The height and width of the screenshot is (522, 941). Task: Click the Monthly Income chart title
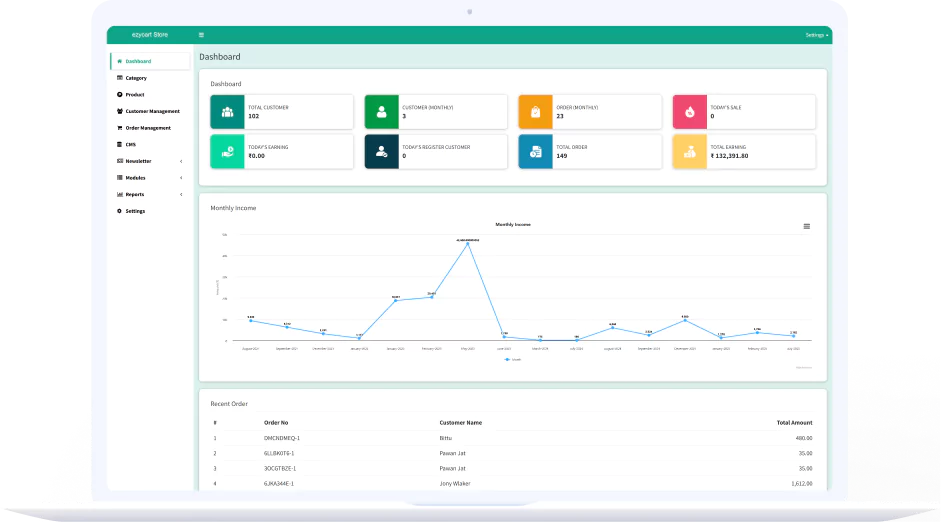[513, 224]
